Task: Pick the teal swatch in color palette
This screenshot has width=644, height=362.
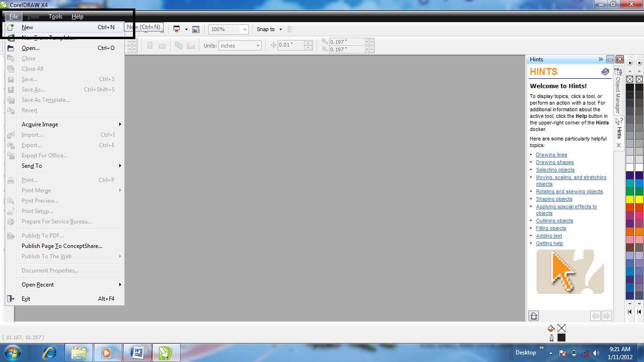Action: 630,183
